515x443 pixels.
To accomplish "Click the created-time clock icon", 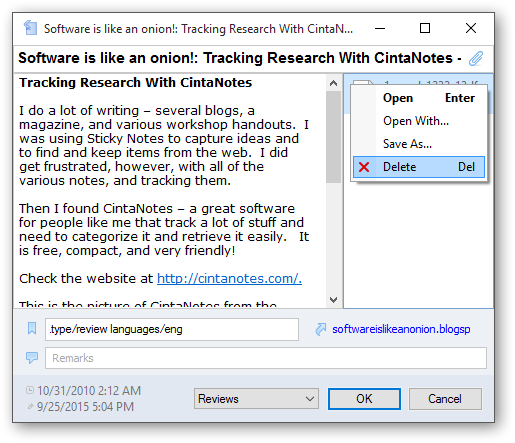I will tap(30, 390).
